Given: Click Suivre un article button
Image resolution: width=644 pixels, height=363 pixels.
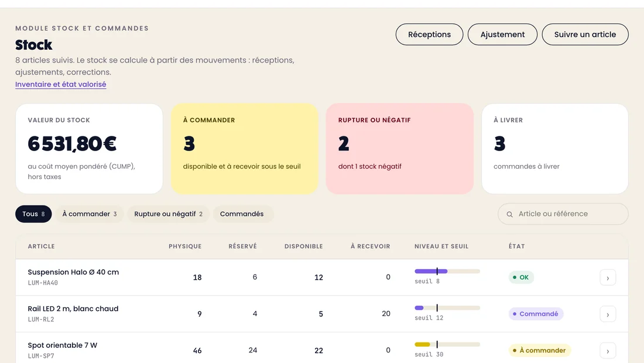Looking at the screenshot, I should (x=585, y=35).
